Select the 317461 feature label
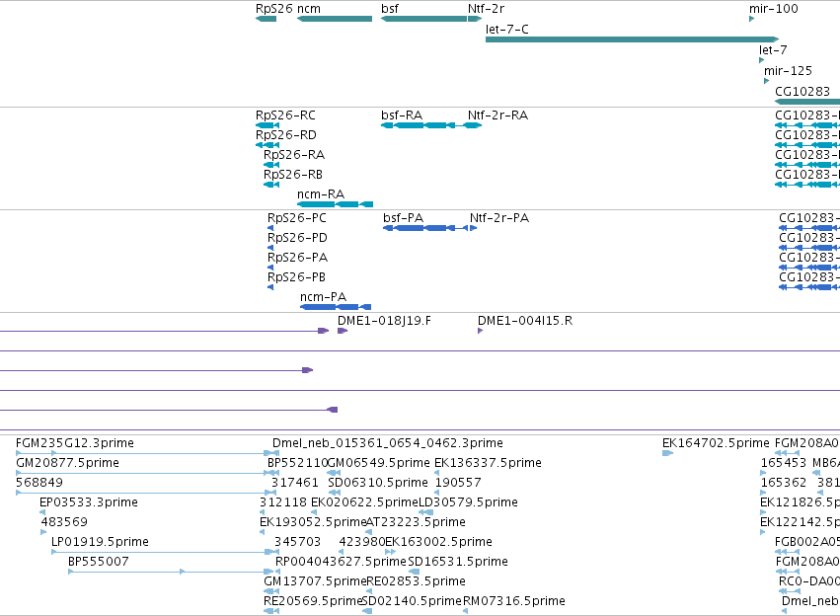Screen dimensions: 840x616 pos(295,483)
